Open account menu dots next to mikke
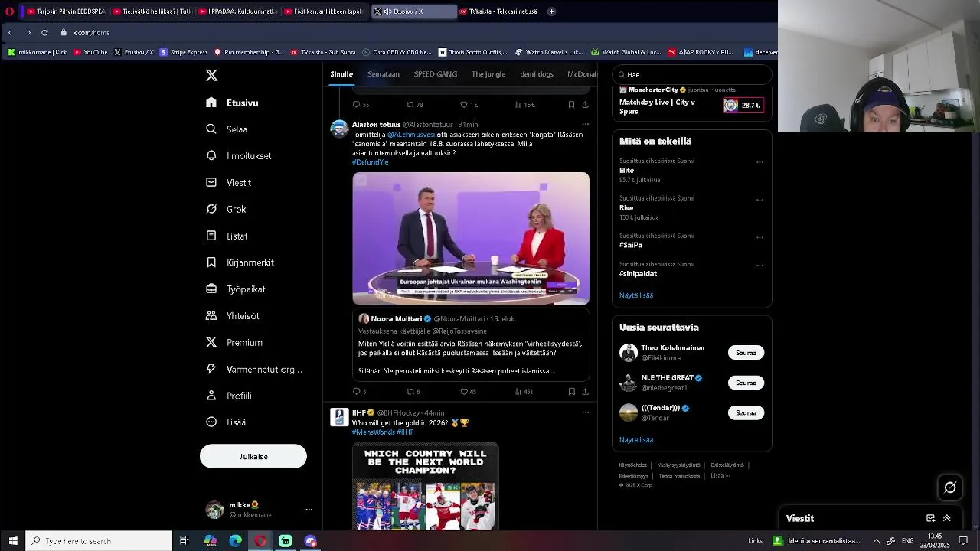Viewport: 980px width, 551px height. coord(309,510)
